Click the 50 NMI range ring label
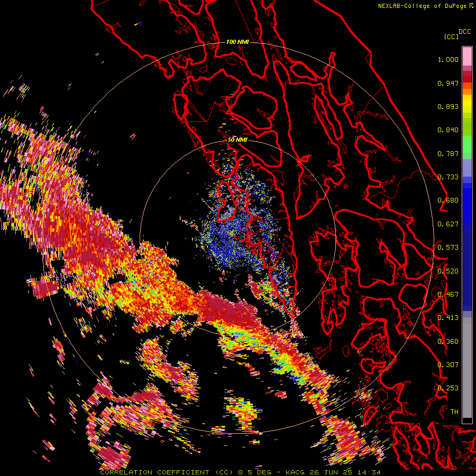Screen dimensions: 476x476 tap(237, 140)
